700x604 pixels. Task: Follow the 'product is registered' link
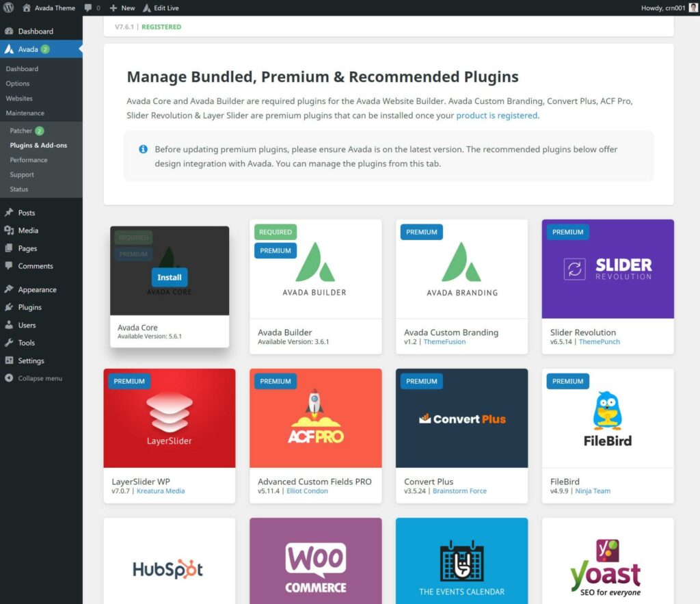(x=496, y=116)
